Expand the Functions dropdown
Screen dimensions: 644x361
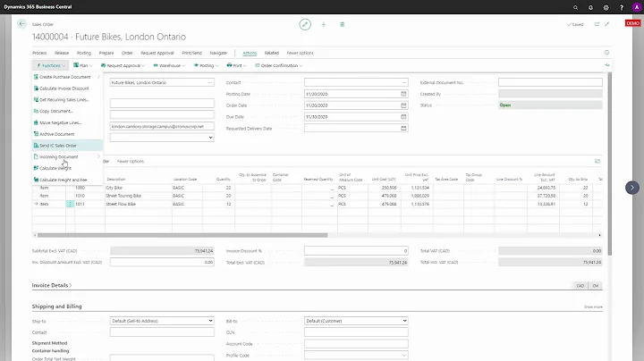click(x=50, y=65)
